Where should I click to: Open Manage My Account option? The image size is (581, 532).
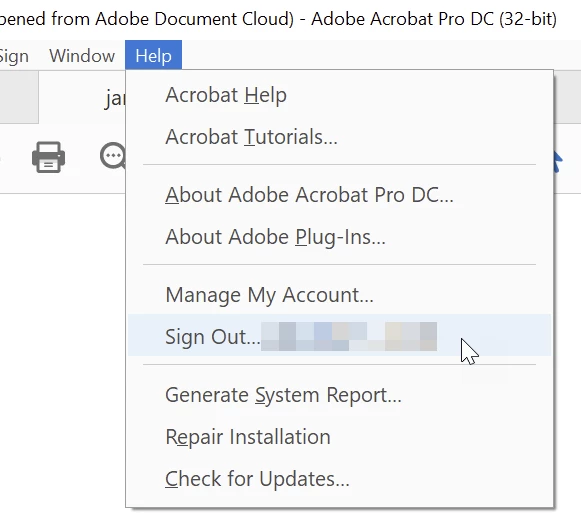point(339,295)
